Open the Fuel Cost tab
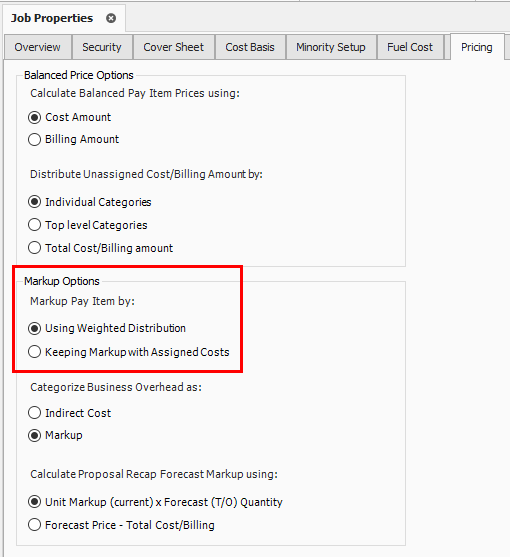Image resolution: width=510 pixels, height=557 pixels. pos(410,47)
